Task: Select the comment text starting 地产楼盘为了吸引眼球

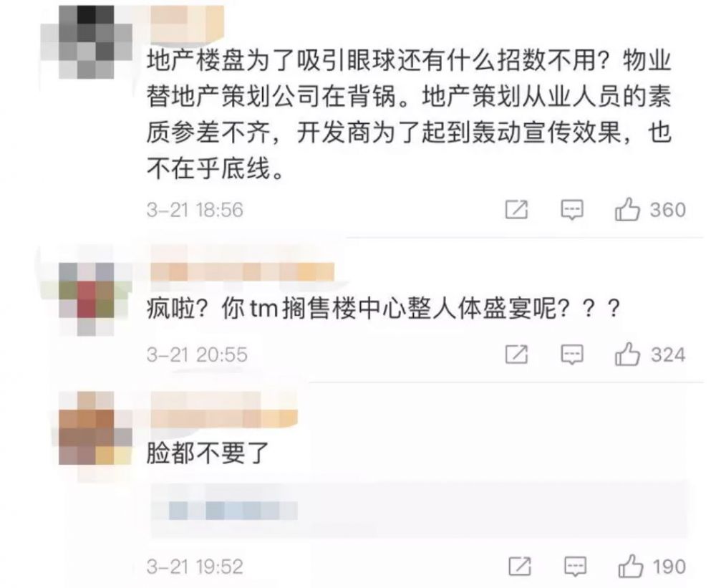Action: click(409, 115)
